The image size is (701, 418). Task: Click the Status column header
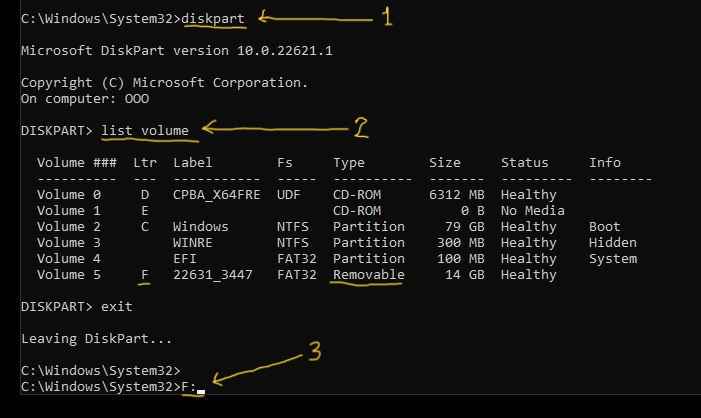pyautogui.click(x=524, y=162)
